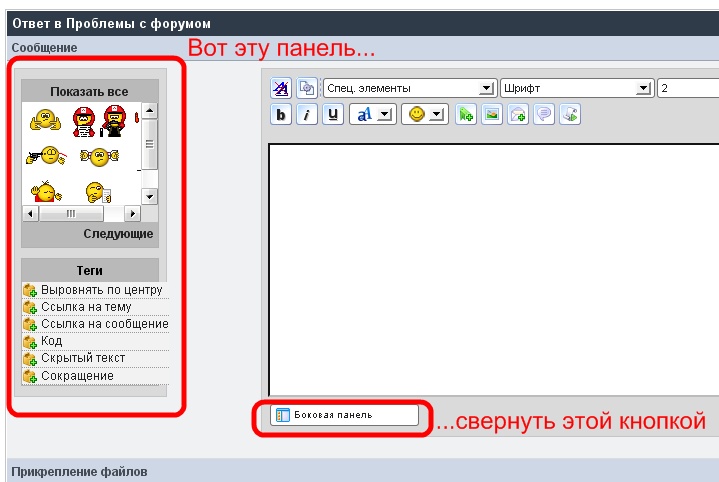Click the insert hyperlink icon with green plus
Image resolution: width=719 pixels, height=482 pixels.
point(466,115)
